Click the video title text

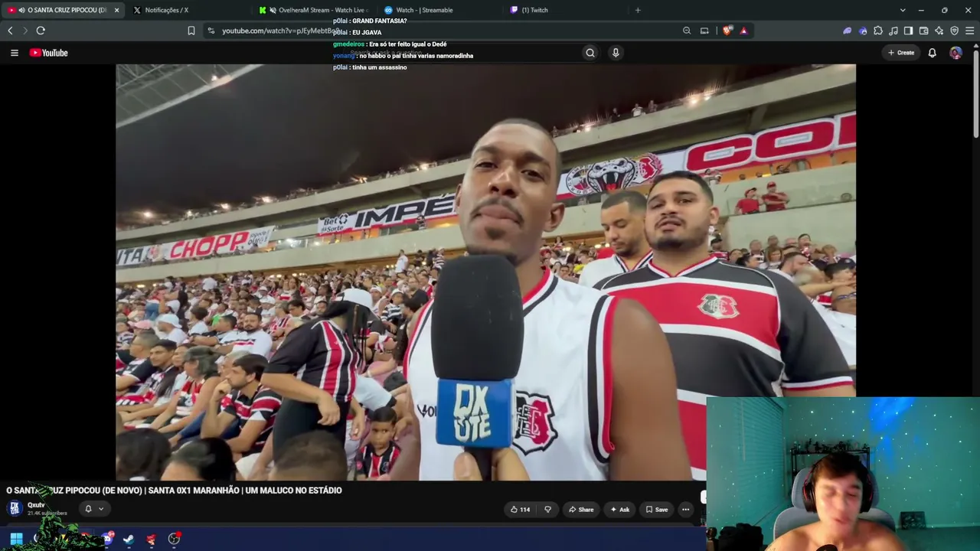tap(174, 491)
